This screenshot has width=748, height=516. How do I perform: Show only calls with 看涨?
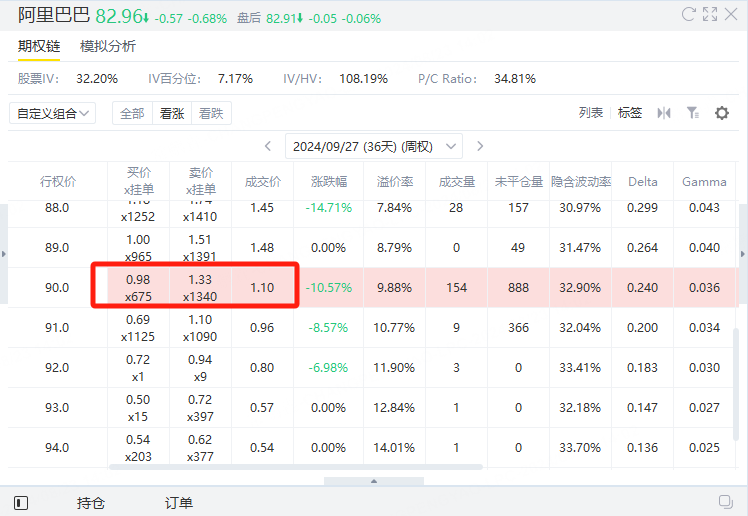pos(172,114)
